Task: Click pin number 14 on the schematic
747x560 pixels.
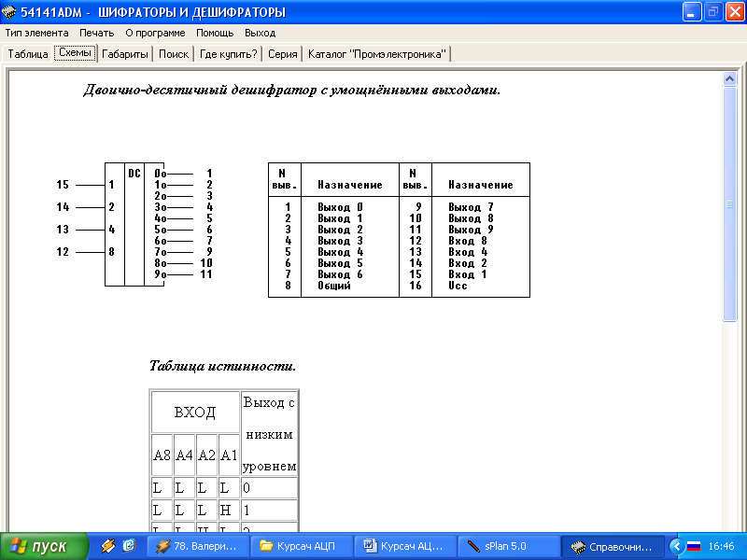Action: coord(63,207)
